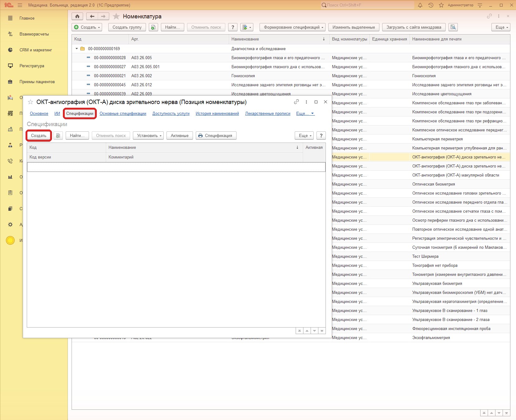Click Загрузить с сайта минздрава button
This screenshot has height=420, width=516.
point(414,27)
